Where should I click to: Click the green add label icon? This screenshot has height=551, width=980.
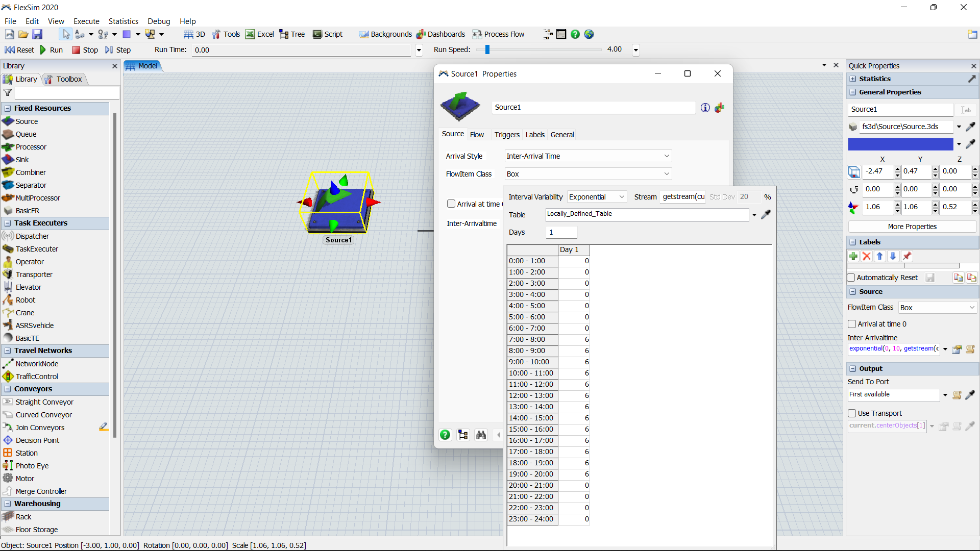pyautogui.click(x=853, y=256)
